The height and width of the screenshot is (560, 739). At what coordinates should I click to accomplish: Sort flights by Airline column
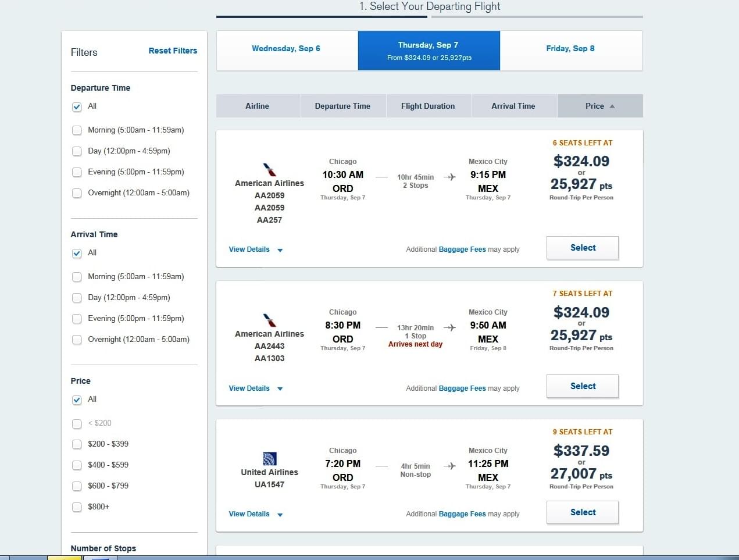point(258,106)
